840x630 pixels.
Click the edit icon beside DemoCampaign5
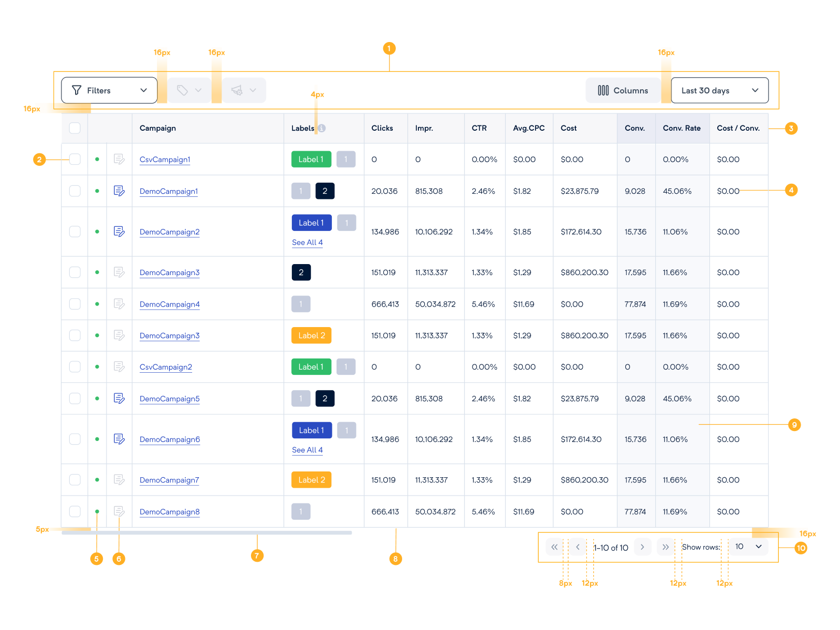pos(119,398)
